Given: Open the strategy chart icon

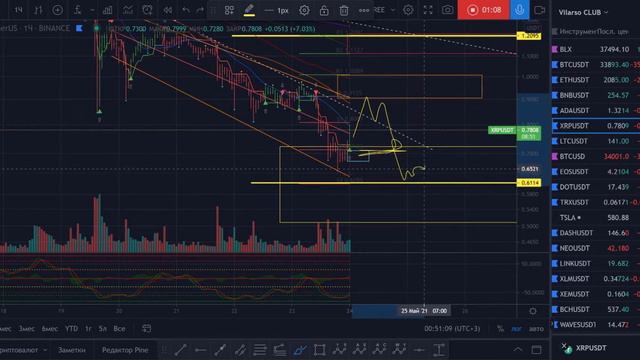Looking at the screenshot, I should click(128, 10).
